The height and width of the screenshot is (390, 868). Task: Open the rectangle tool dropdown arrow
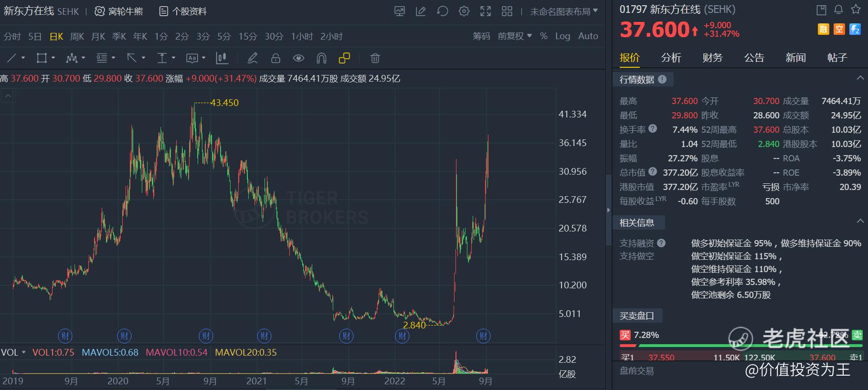[53, 58]
